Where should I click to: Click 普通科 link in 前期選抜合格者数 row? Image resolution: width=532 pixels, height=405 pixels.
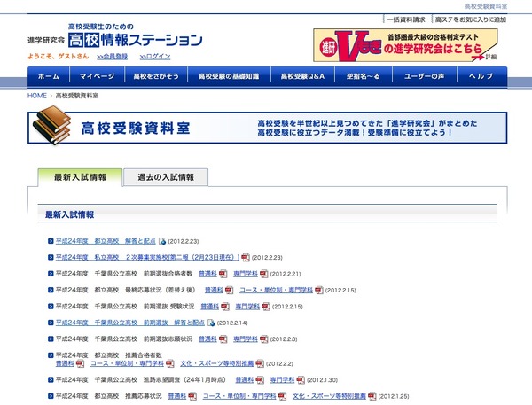pos(207,274)
